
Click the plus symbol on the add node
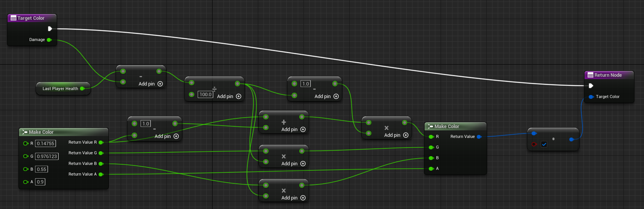284,122
